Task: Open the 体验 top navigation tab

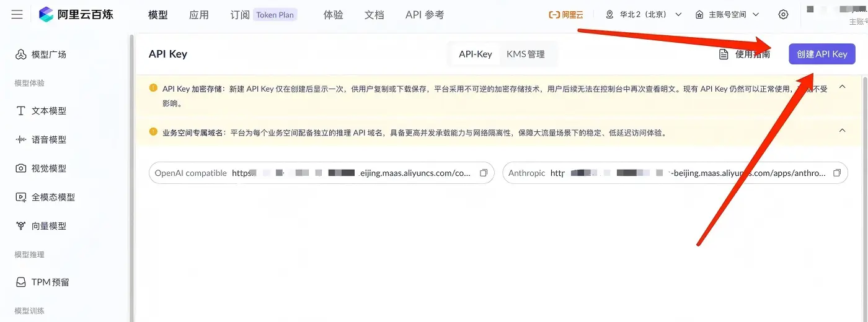Action: [x=334, y=15]
